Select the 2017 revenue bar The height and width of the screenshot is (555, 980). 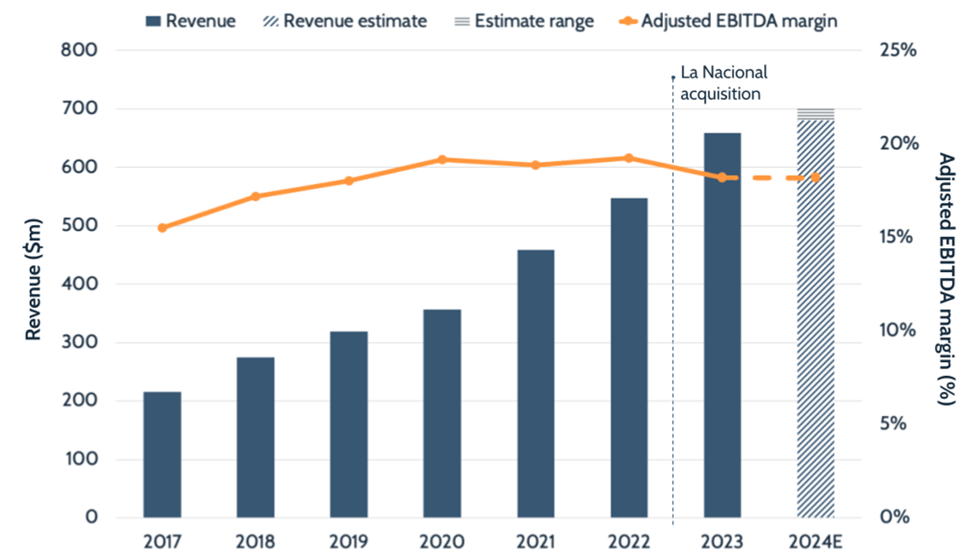162,454
